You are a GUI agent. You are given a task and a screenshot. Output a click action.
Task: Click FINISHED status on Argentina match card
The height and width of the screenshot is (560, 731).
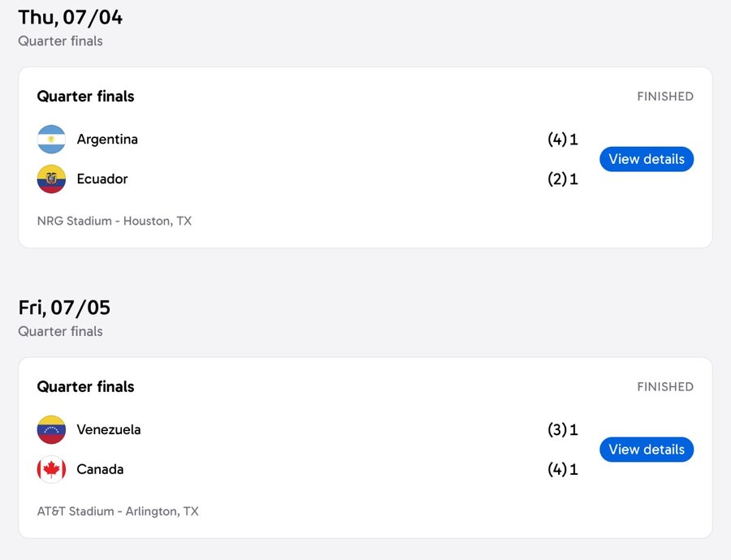coord(665,97)
